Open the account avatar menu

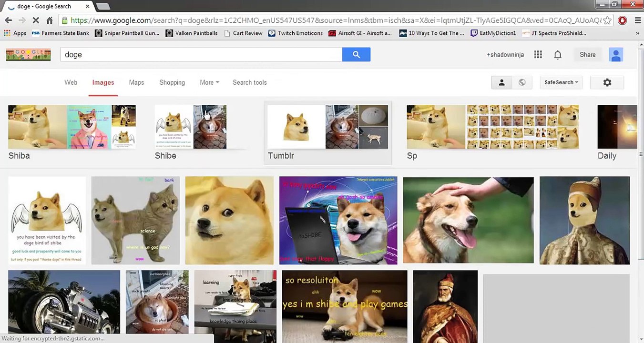pyautogui.click(x=616, y=55)
